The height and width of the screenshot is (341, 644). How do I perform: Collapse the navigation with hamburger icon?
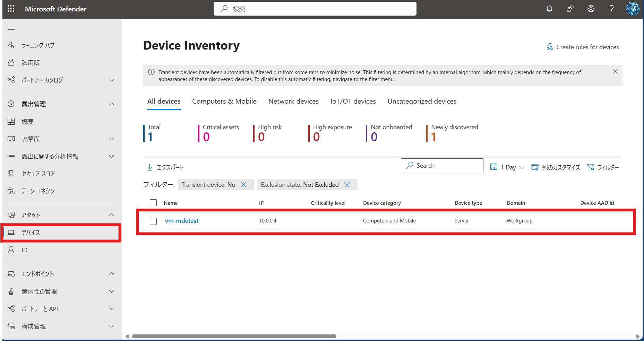point(11,28)
